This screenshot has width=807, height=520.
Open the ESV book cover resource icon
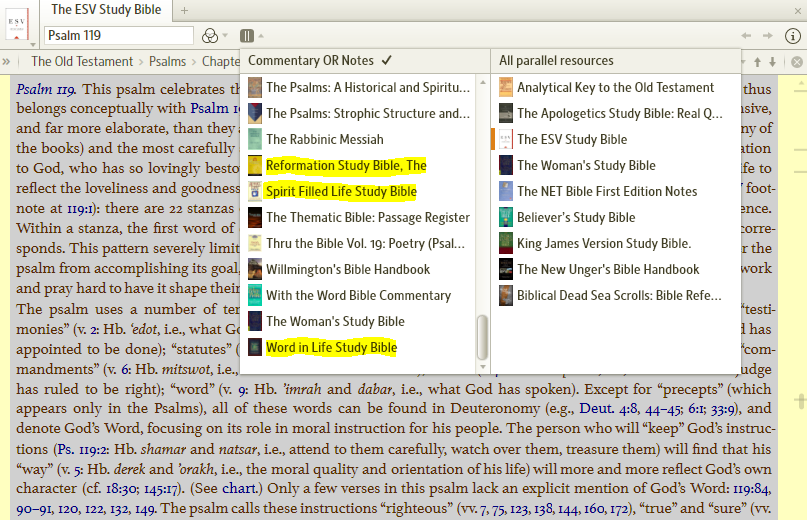click(x=16, y=24)
